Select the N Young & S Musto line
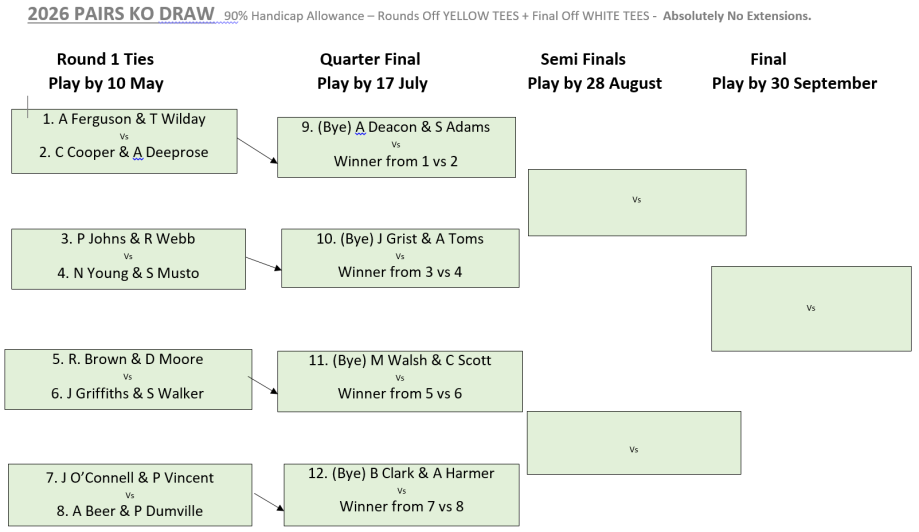 pos(128,272)
